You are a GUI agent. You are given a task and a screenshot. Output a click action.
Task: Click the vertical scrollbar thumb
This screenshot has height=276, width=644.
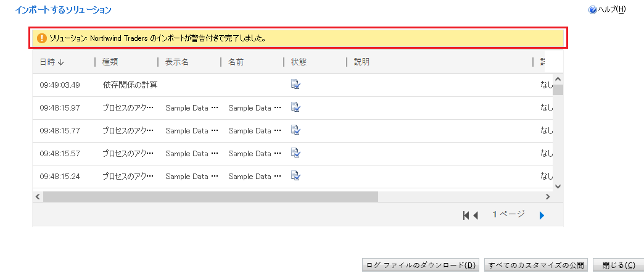[558, 90]
